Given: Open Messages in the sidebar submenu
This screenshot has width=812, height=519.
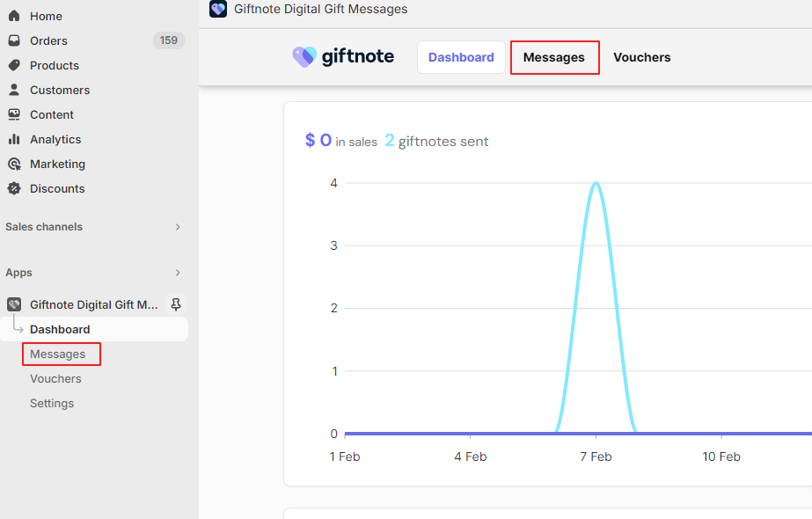Looking at the screenshot, I should (x=57, y=355).
